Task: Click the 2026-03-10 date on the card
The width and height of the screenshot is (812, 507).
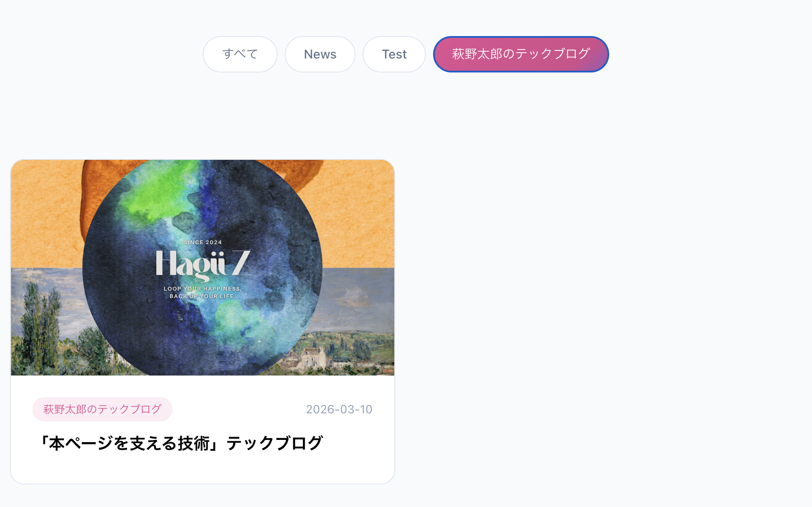Action: (x=339, y=409)
